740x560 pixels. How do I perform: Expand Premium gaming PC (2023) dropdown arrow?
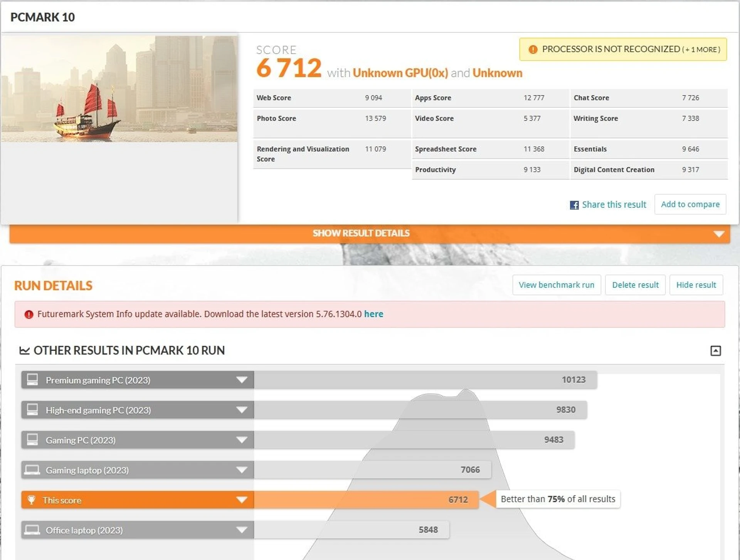coord(242,380)
